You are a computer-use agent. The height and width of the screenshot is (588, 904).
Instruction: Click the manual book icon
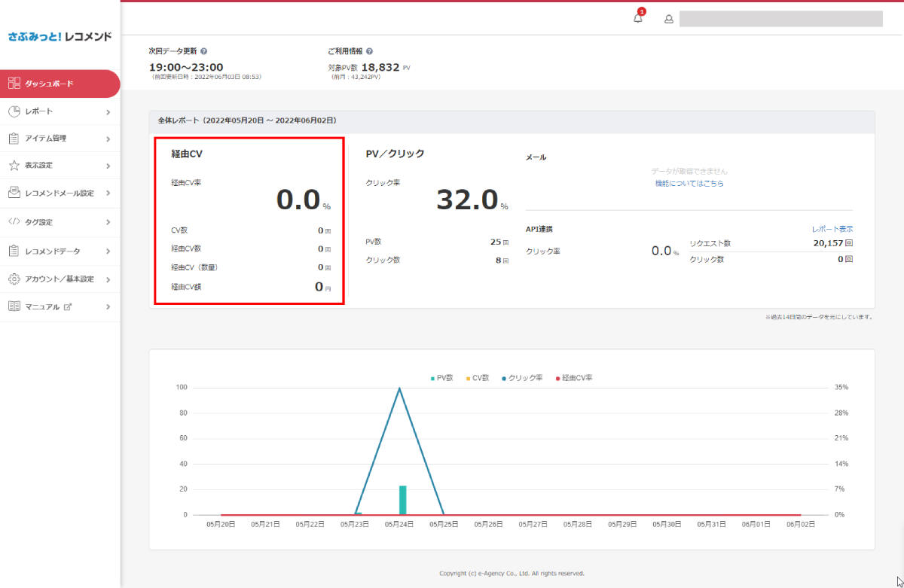click(x=14, y=306)
